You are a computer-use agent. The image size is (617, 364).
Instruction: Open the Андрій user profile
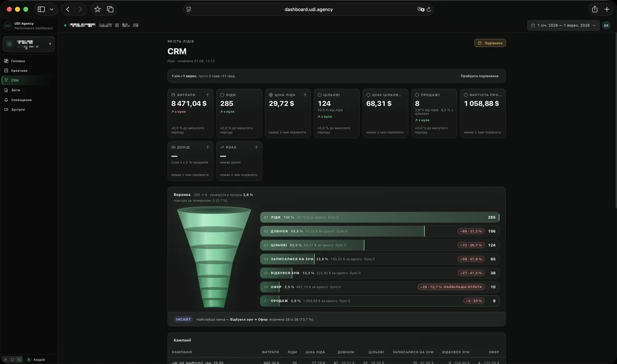point(36,359)
